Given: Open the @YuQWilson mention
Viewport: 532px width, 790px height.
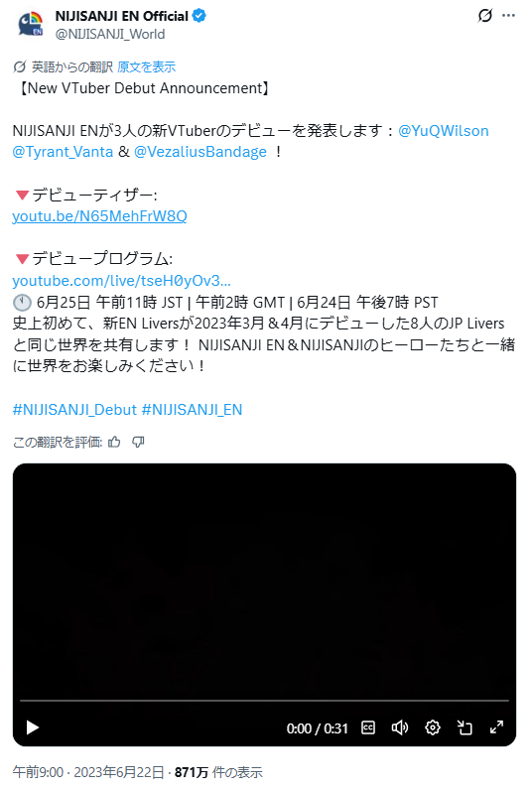Looking at the screenshot, I should click(444, 131).
